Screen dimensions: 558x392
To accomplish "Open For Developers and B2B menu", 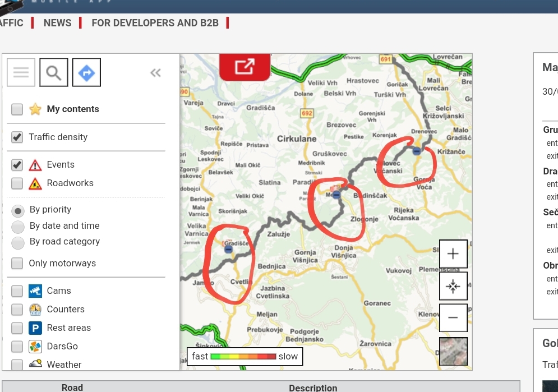I will [155, 23].
